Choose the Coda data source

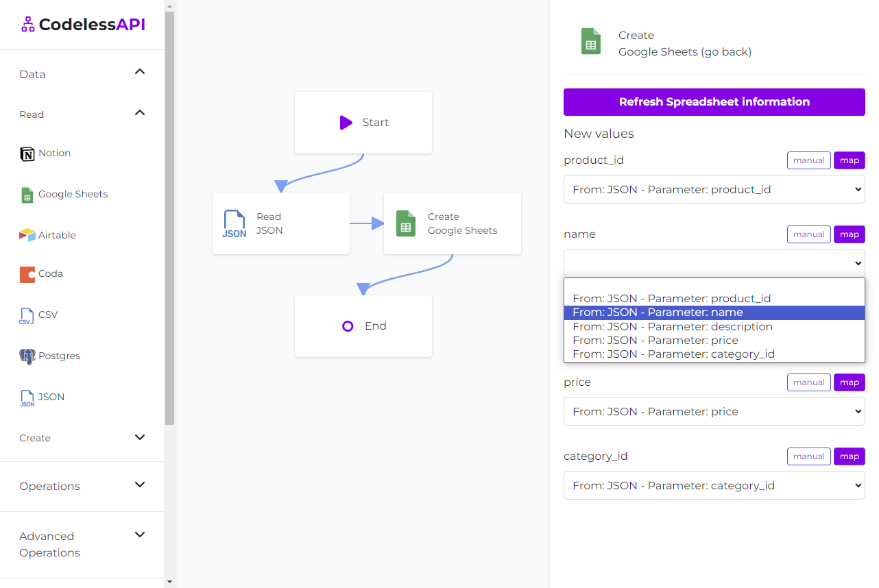tap(26, 273)
